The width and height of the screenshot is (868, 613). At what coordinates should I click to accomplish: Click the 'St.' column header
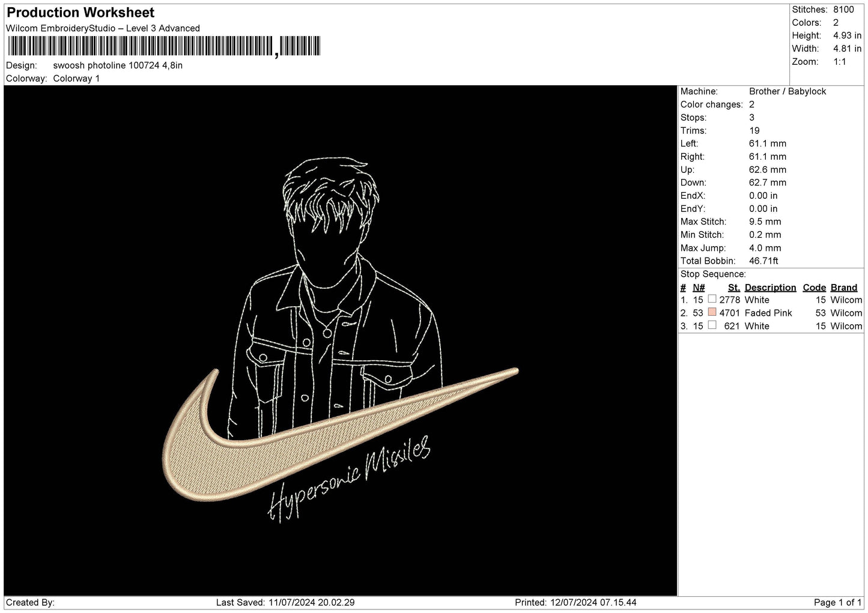pos(733,288)
